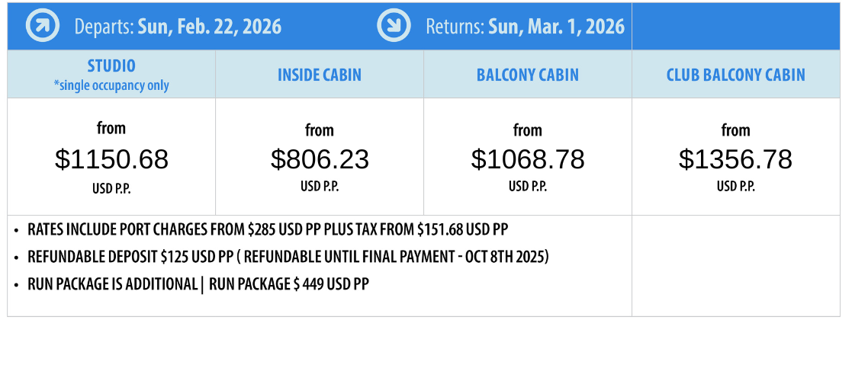Choose the $806.23 inside cabin price
Screen dimensions: 868x381
click(x=320, y=159)
